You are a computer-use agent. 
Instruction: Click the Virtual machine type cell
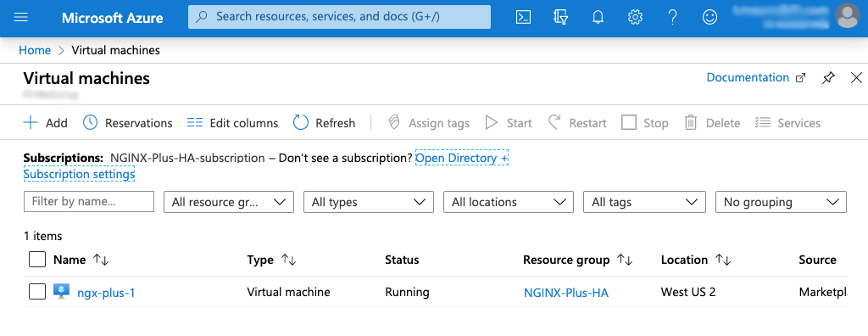click(x=288, y=292)
